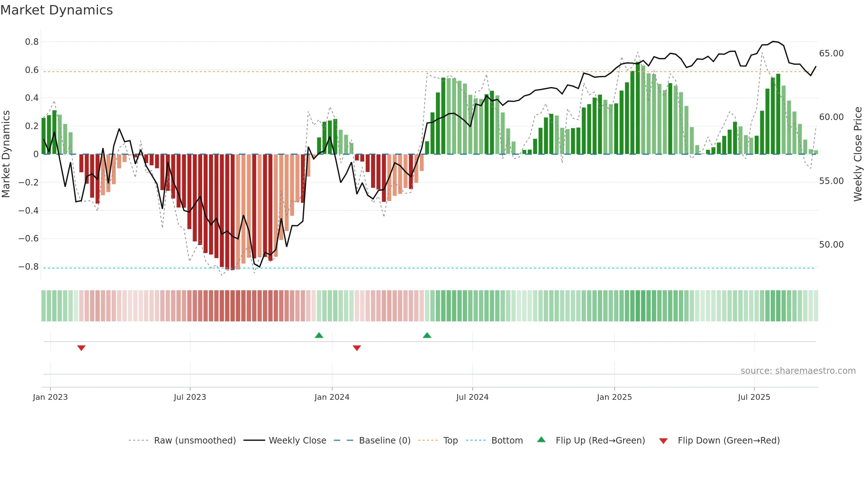Click the Jul 2023 x-axis label
The width and height of the screenshot is (868, 488).
click(x=190, y=397)
